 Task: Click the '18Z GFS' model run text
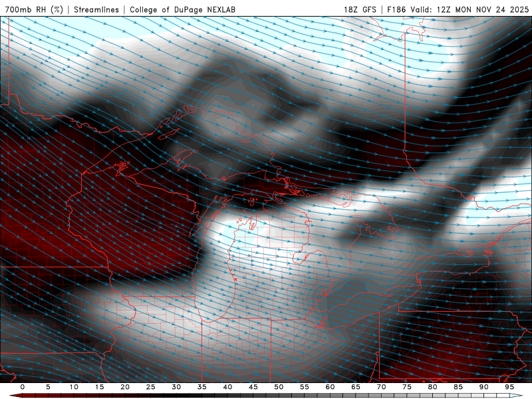[360, 9]
